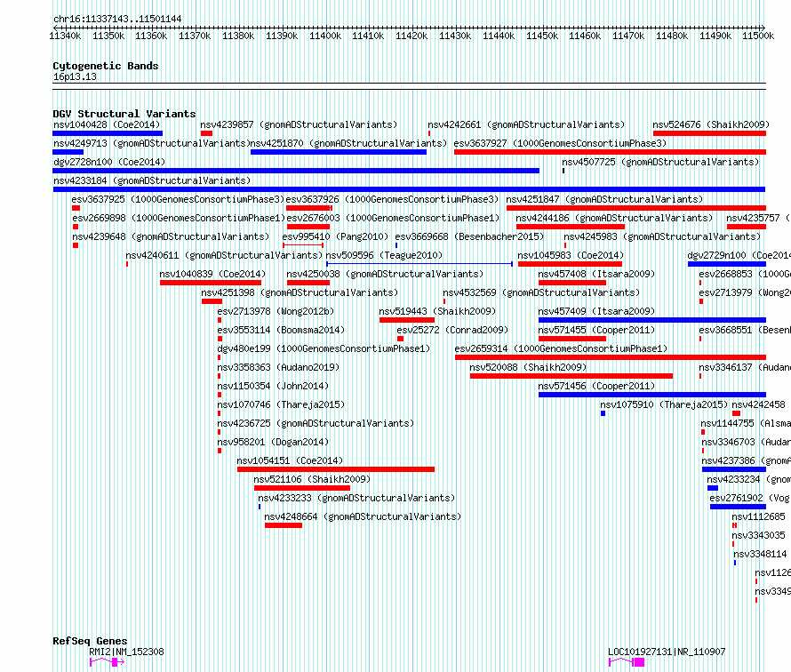This screenshot has height=672, width=791.
Task: Click nsv1075910 (Thareja2015) label
Action: pos(664,404)
